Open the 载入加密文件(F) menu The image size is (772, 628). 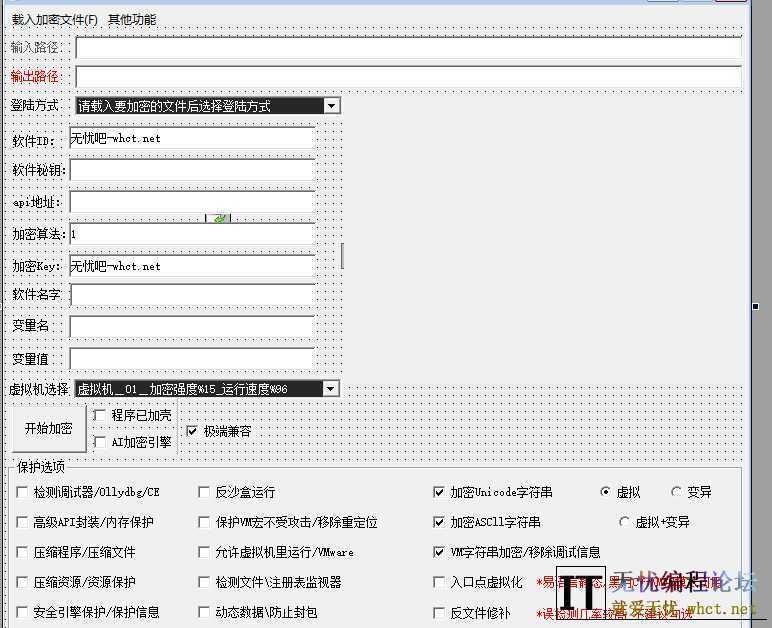(x=55, y=19)
